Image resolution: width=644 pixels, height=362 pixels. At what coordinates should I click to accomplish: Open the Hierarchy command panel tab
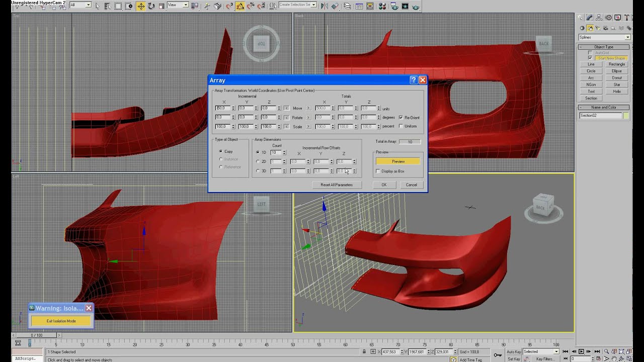tap(599, 18)
